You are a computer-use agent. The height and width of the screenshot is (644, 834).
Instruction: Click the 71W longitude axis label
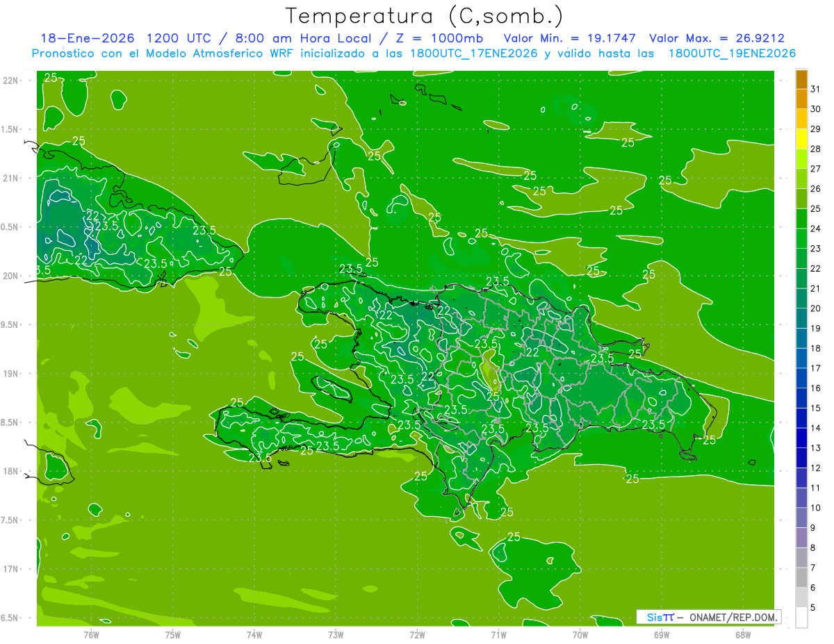(498, 634)
